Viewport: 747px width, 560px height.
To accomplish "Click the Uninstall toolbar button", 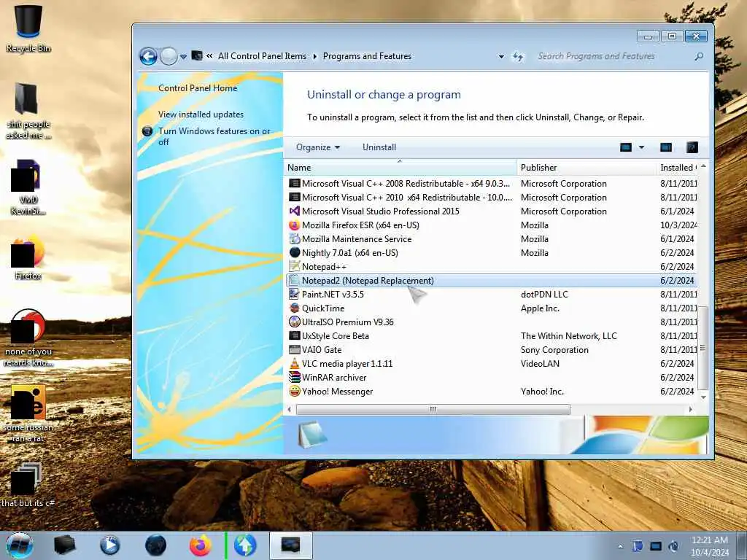I will pyautogui.click(x=379, y=147).
